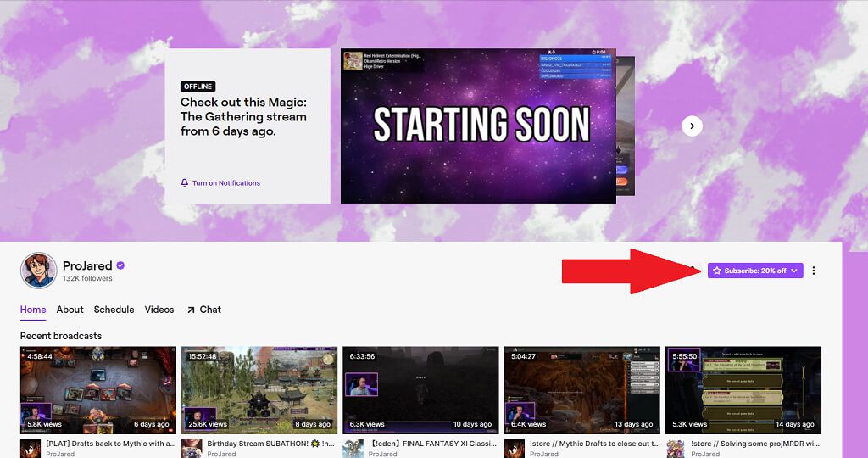Screen dimensions: 868x458
Task: Open the three-dot channel options menu
Action: [x=813, y=271]
